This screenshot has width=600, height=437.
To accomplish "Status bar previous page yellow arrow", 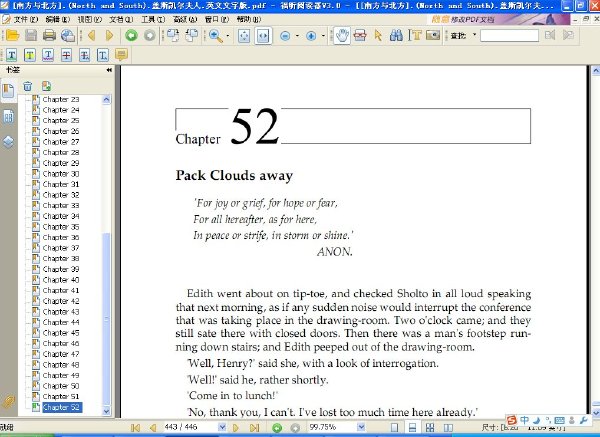I will pyautogui.click(x=153, y=427).
